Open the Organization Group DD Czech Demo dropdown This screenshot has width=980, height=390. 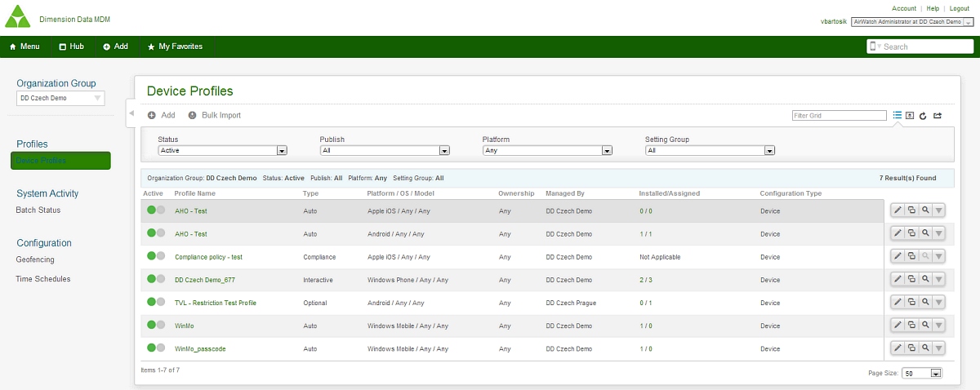(x=61, y=98)
